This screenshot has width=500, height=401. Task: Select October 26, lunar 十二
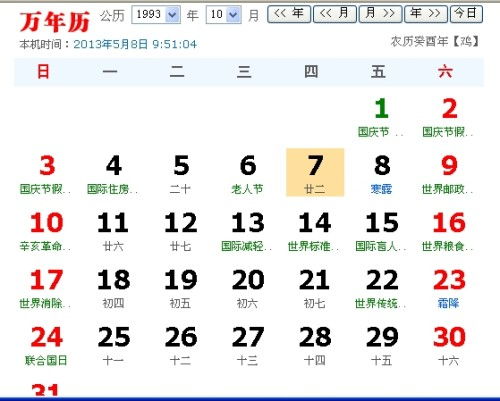(x=181, y=346)
